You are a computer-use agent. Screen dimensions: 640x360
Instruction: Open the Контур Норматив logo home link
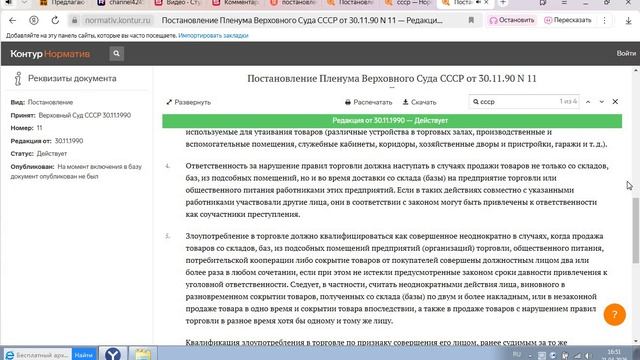50,54
